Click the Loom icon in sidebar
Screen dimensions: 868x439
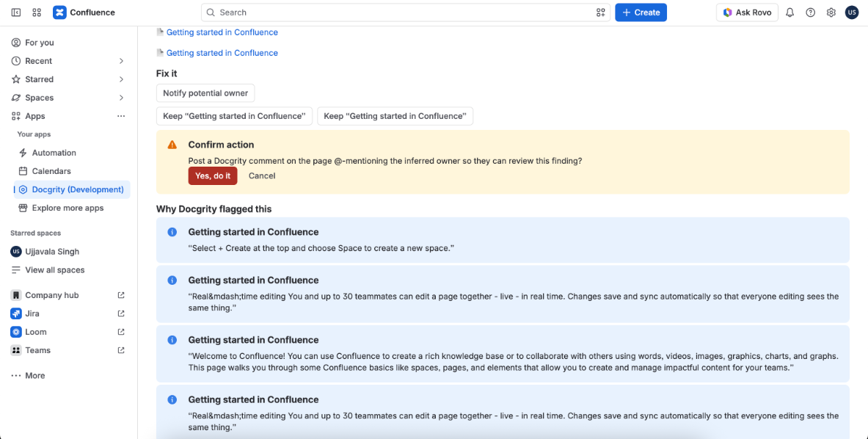tap(16, 332)
